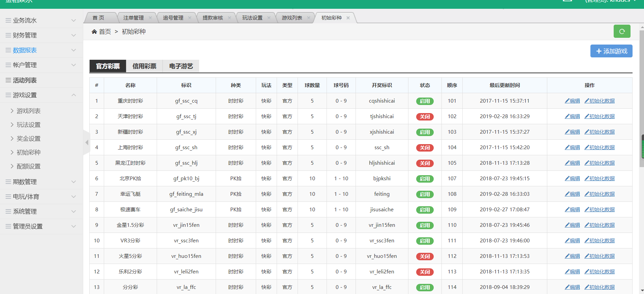Screen dimensions: 644x294
Task: Click 初始化数据 for the 北京PK拾 row
Action: tap(600, 179)
